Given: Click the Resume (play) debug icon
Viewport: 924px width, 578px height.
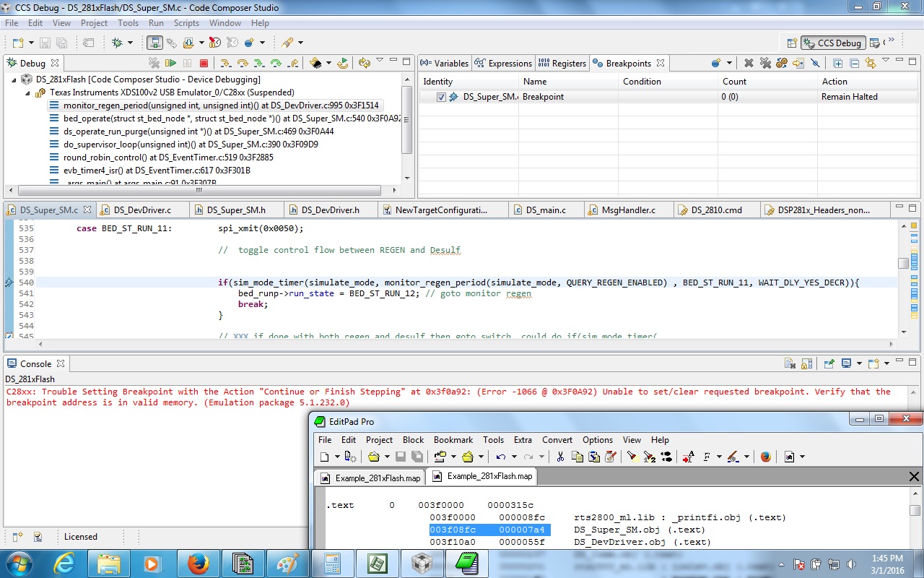Looking at the screenshot, I should pyautogui.click(x=171, y=64).
